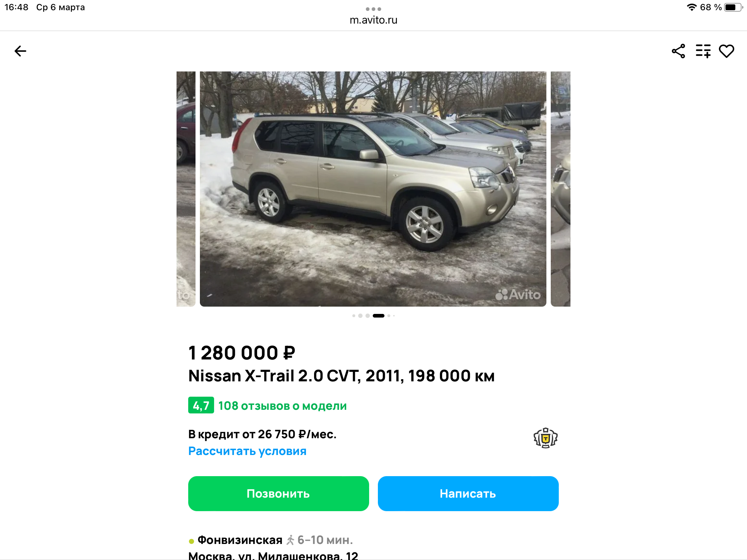Tap the battery status indicator
Viewport: 747px width, 560px height.
(733, 7)
